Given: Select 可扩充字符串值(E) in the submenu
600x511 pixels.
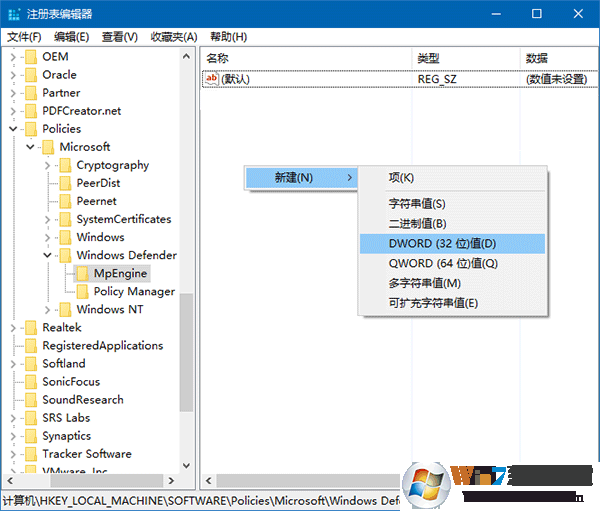Looking at the screenshot, I should point(452,304).
